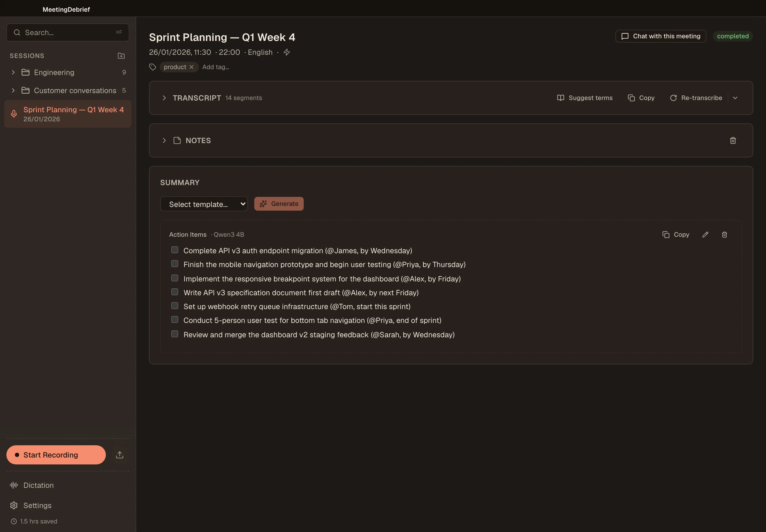Click the Generate summary button
766x532 pixels.
279,204
